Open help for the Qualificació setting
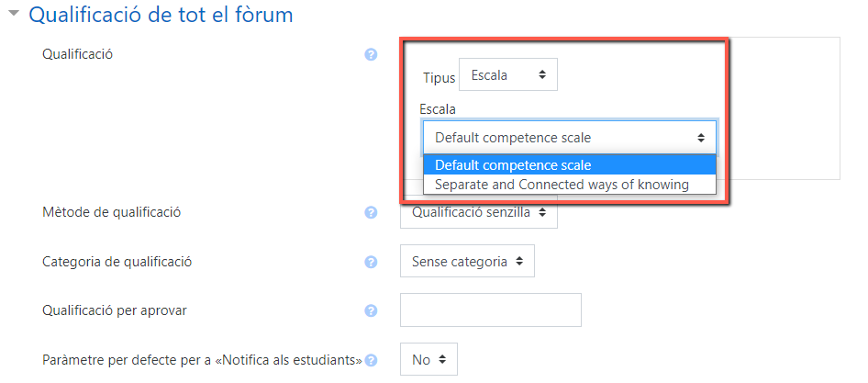The height and width of the screenshot is (383, 868). click(371, 55)
